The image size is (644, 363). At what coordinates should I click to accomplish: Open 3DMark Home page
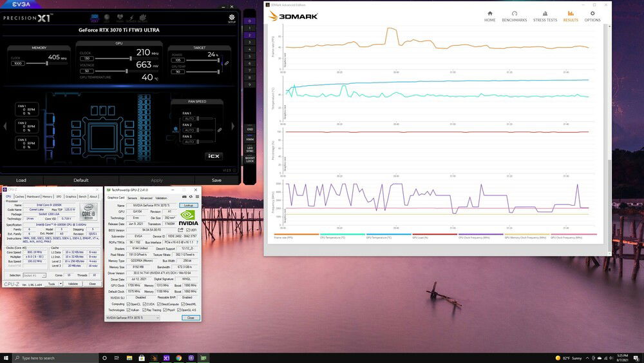coord(489,16)
